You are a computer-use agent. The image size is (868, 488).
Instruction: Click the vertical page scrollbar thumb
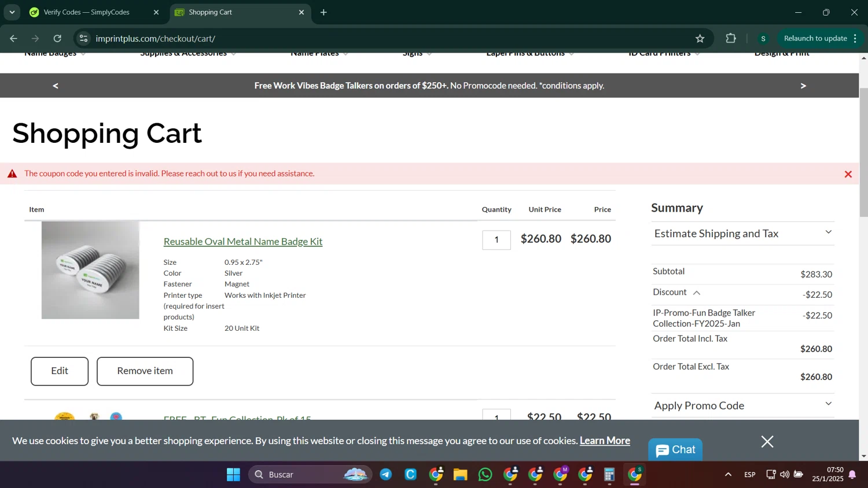[863, 153]
